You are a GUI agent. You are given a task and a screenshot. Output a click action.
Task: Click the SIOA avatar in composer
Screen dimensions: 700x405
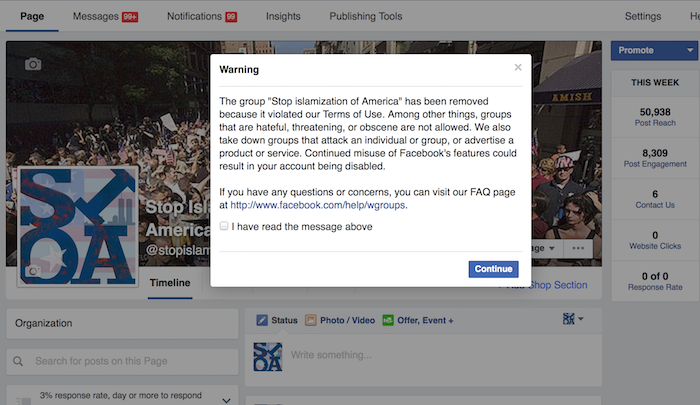pos(268,357)
